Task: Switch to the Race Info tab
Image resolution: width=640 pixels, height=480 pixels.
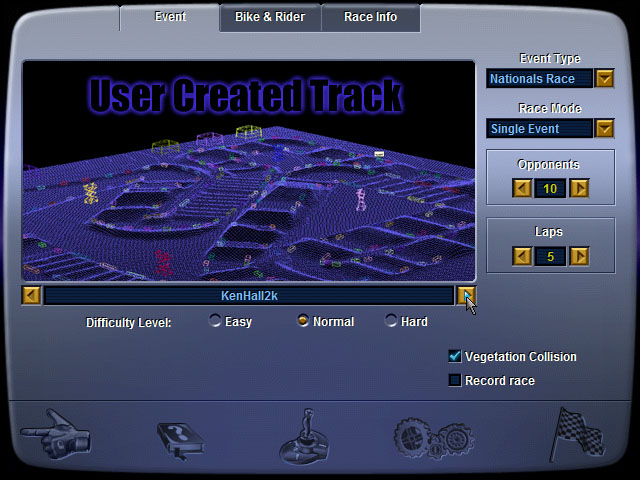Action: pos(371,17)
